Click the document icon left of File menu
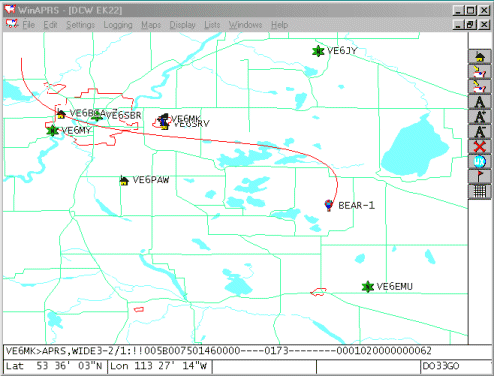The image size is (494, 376). pos(12,24)
